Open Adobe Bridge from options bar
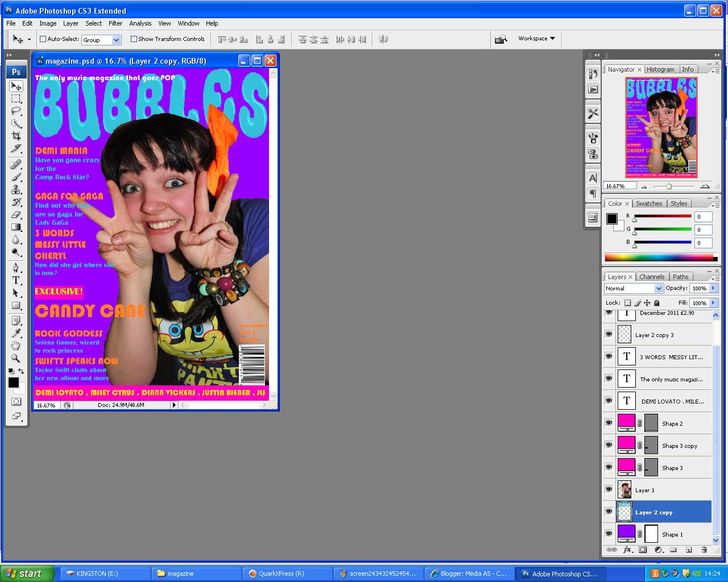728x582 pixels. 500,39
